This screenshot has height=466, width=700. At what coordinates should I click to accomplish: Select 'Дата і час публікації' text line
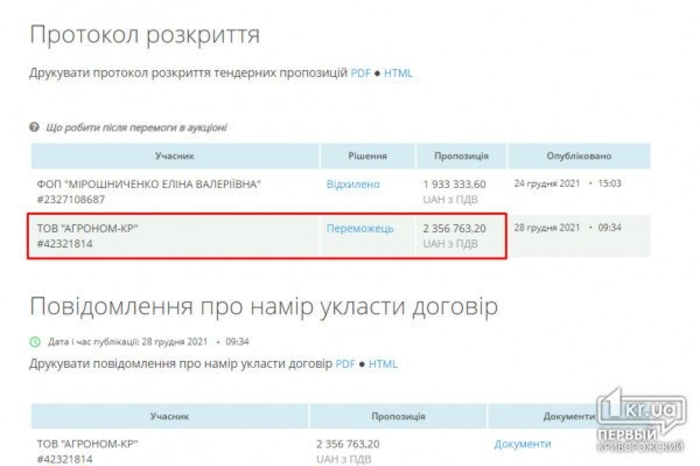148,342
